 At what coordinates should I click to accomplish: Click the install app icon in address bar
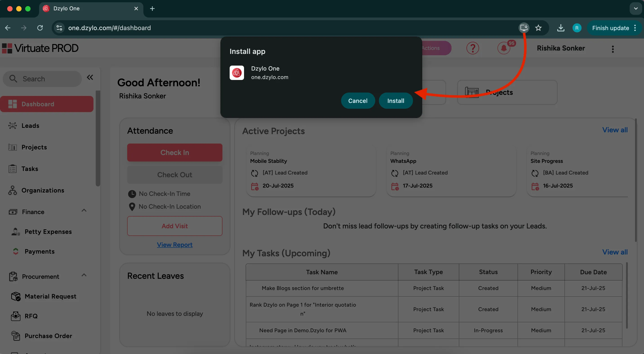tap(524, 28)
